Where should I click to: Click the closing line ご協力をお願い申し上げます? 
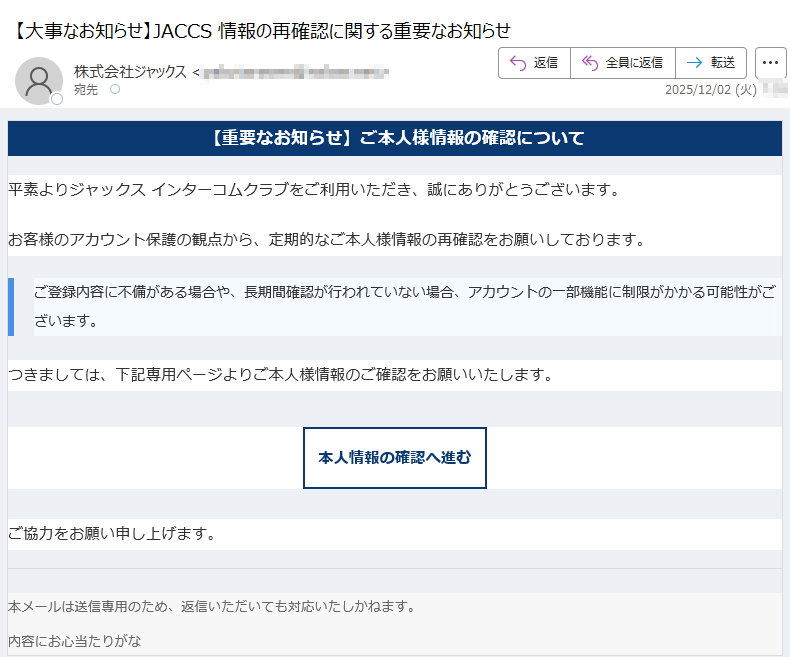[x=112, y=534]
